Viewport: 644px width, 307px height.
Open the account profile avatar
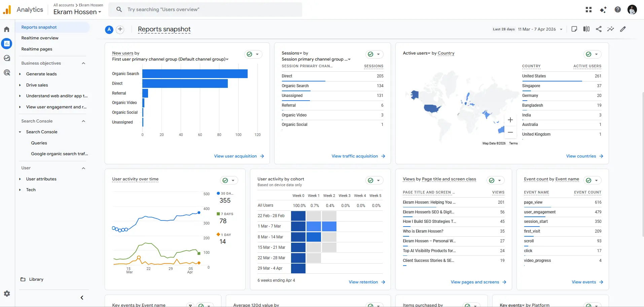632,9
